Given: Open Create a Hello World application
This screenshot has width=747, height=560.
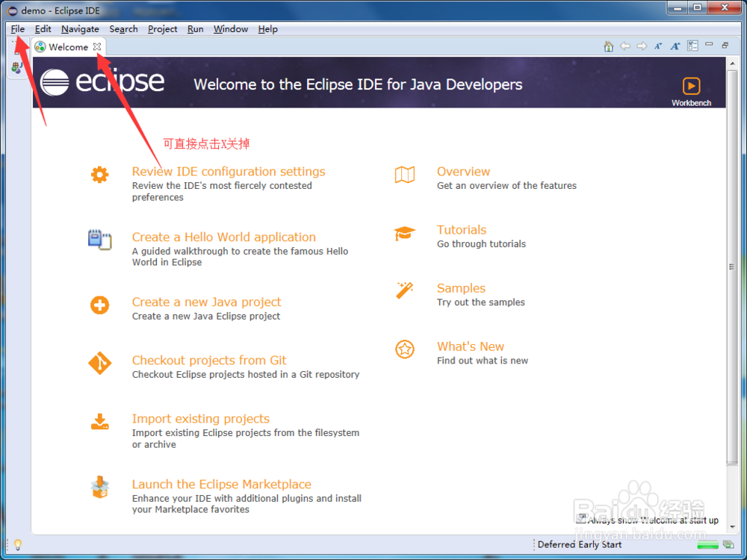Looking at the screenshot, I should pos(224,237).
